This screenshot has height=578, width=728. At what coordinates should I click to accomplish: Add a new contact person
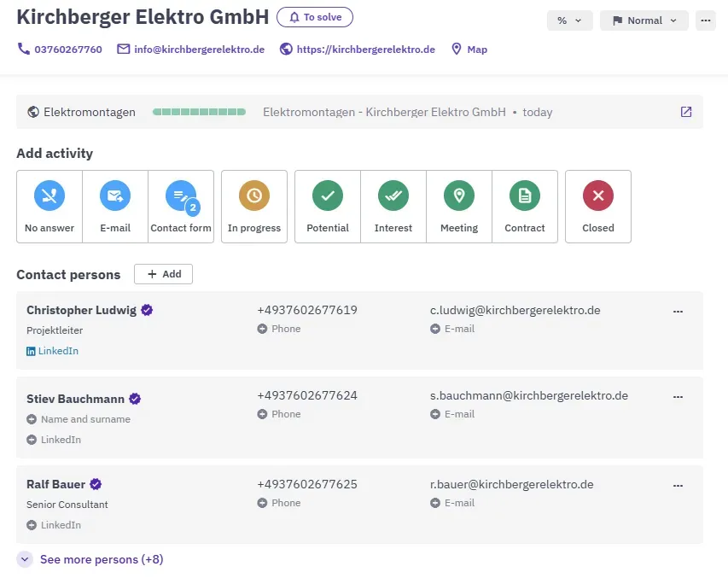[163, 274]
